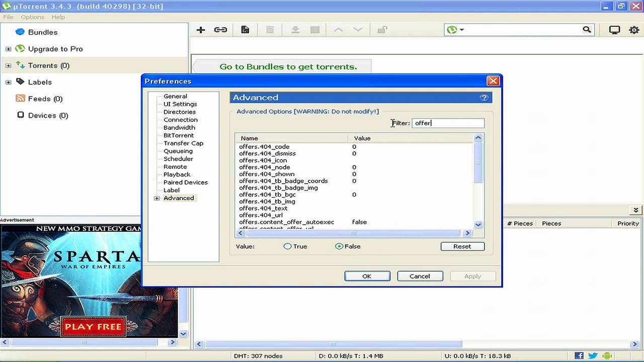Image resolution: width=644 pixels, height=362 pixels.
Task: Click the Move Down Queue arrow
Action: click(358, 30)
